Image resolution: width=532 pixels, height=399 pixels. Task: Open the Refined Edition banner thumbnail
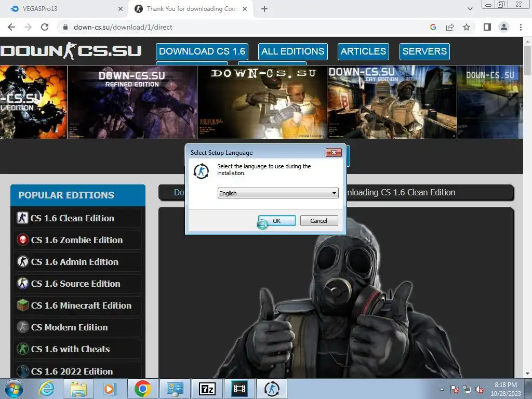pos(132,102)
